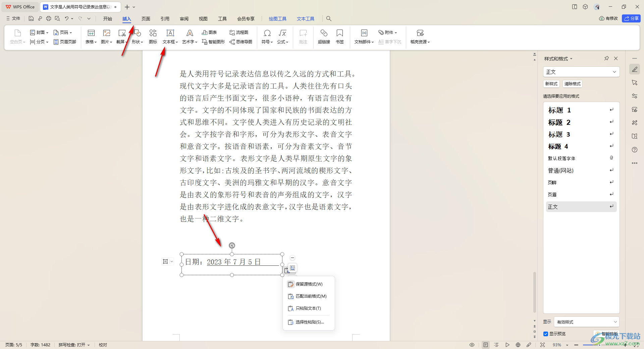Click the 文本框 text box tool
Viewport: 644px width, 349px height.
pyautogui.click(x=170, y=37)
